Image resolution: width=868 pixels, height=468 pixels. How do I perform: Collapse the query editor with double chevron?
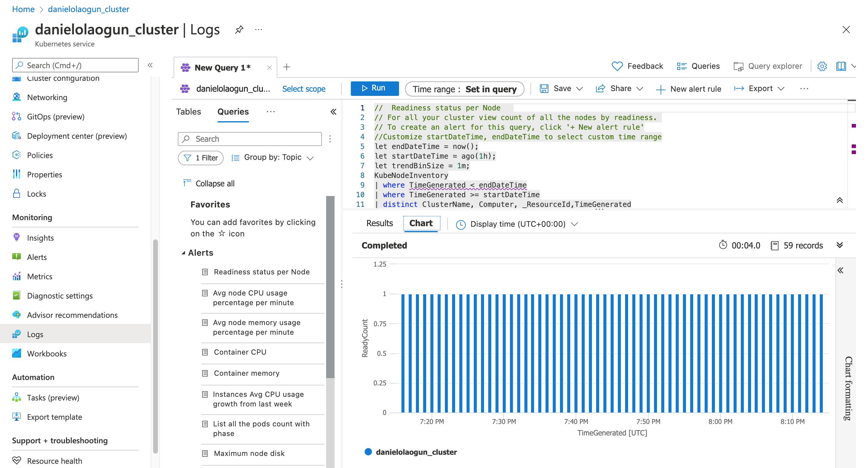pos(839,200)
